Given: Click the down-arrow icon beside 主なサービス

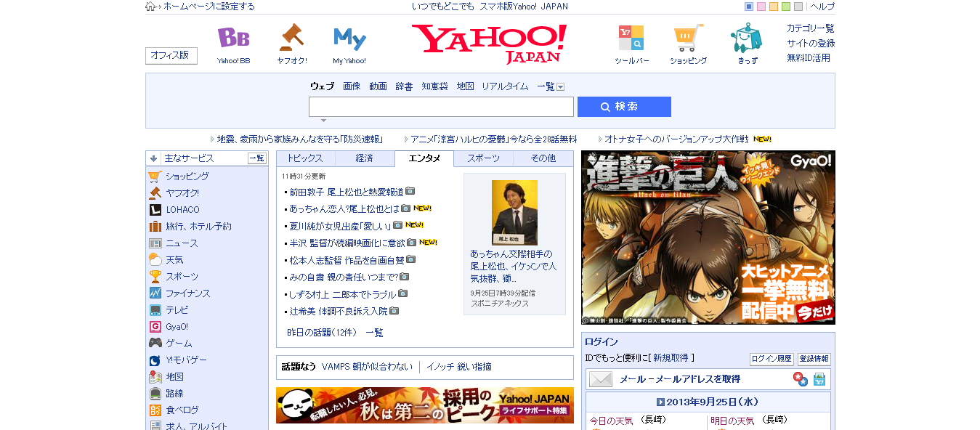Looking at the screenshot, I should coord(154,158).
